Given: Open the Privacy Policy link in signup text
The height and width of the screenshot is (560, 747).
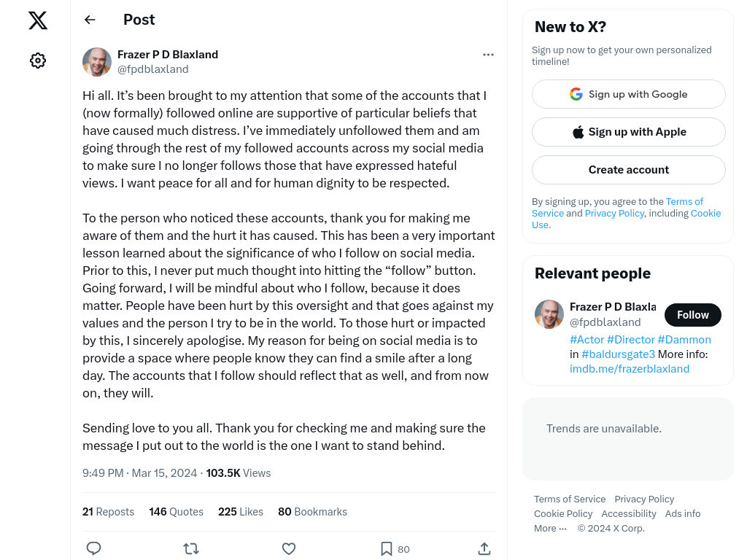Looking at the screenshot, I should coord(614,214).
